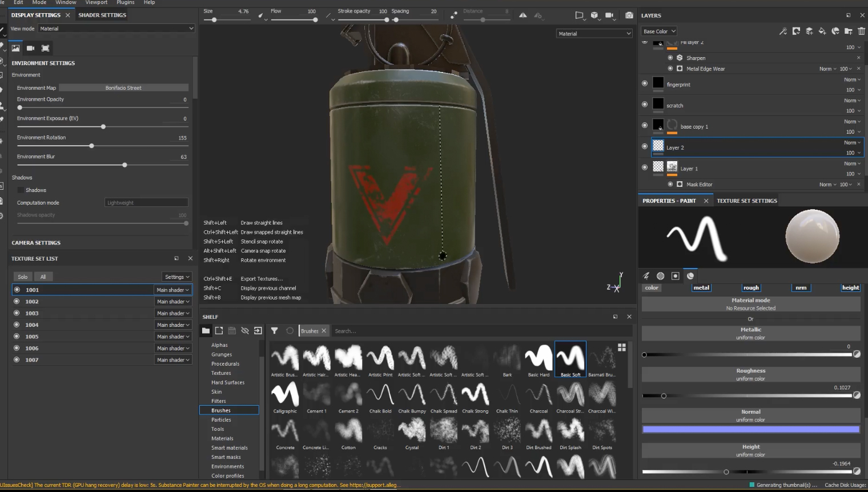Image resolution: width=868 pixels, height=492 pixels.
Task: Switch to the Shader Settings tab
Action: pos(102,15)
